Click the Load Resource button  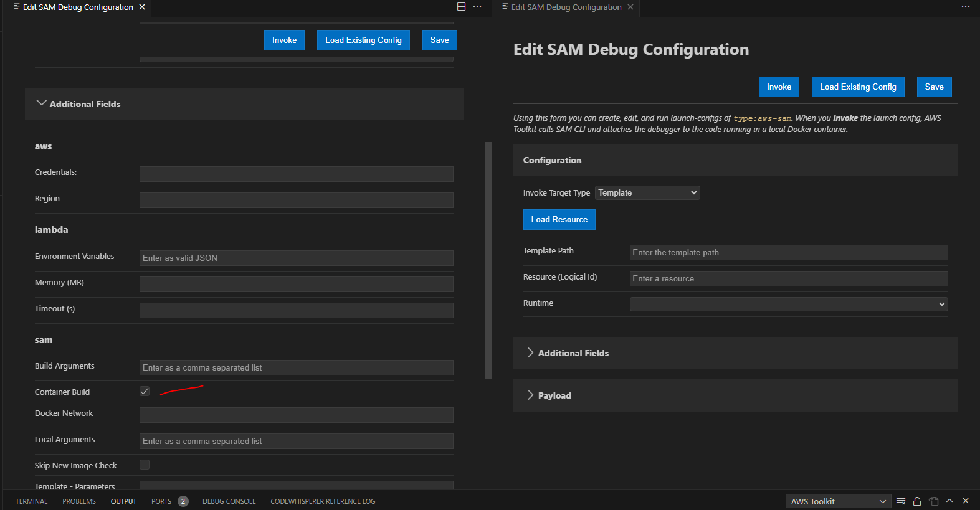coord(559,220)
